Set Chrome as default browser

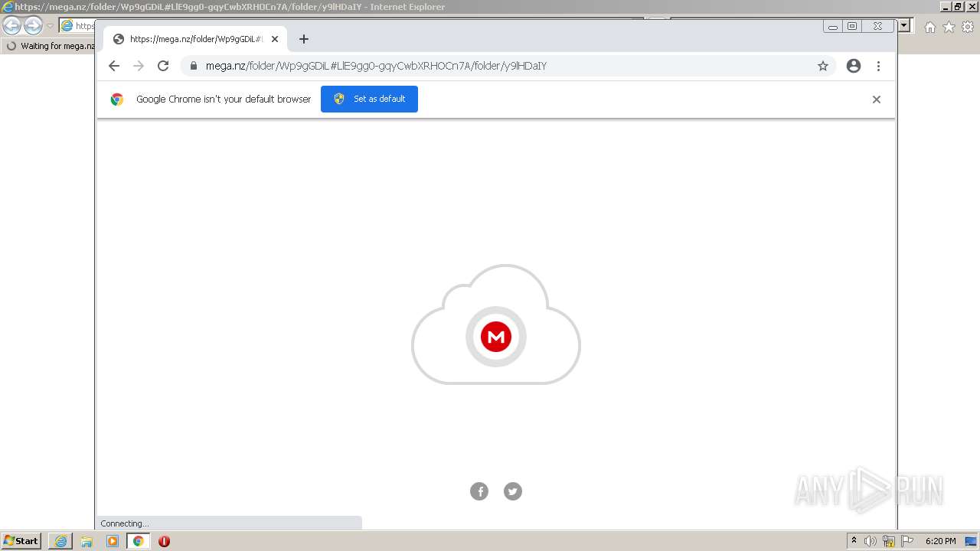point(369,99)
